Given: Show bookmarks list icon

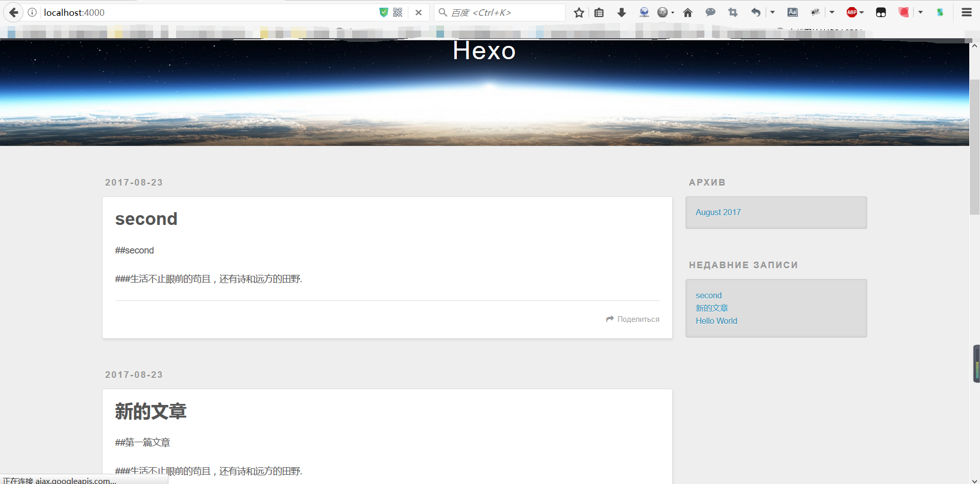Looking at the screenshot, I should point(599,12).
